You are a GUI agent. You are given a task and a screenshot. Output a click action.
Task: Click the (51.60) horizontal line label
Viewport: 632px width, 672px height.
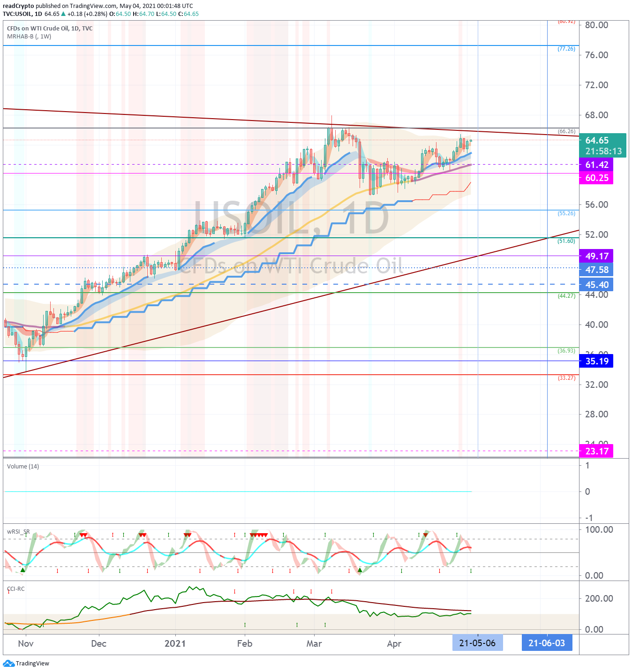point(566,241)
